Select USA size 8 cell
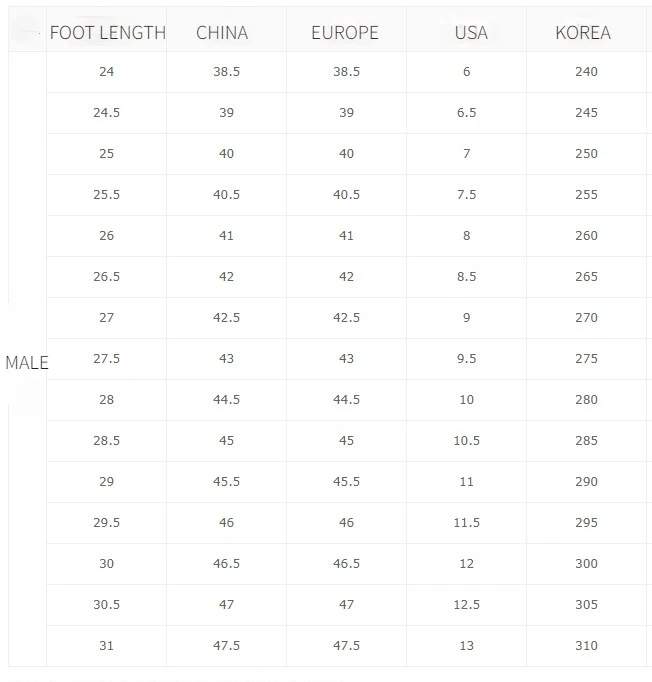The image size is (652, 682). 466,236
